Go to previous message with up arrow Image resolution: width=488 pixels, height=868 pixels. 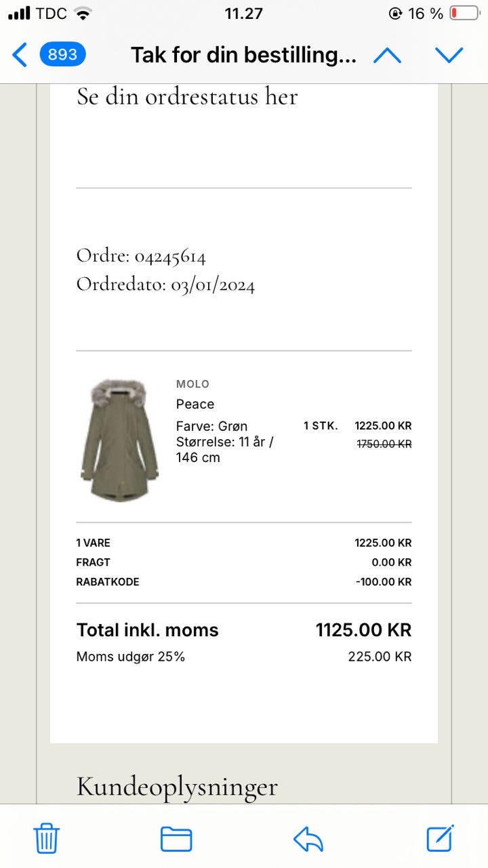point(387,55)
